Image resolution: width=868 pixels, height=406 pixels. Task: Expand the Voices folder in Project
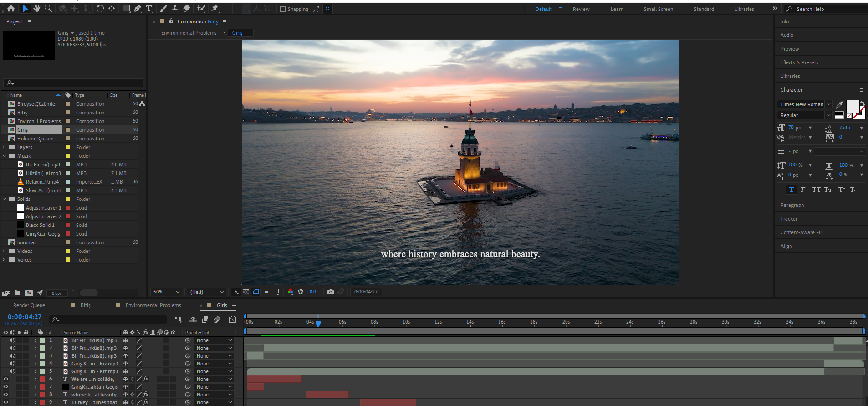[4, 260]
